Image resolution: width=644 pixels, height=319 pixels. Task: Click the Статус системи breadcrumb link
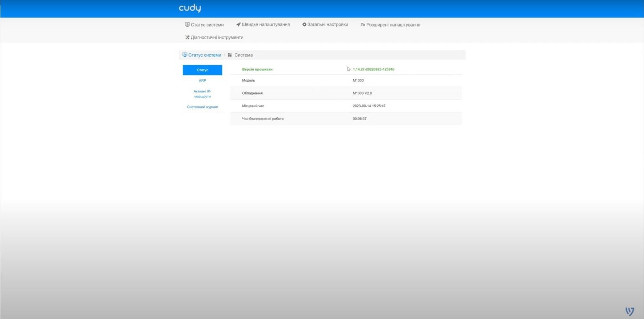tap(202, 55)
